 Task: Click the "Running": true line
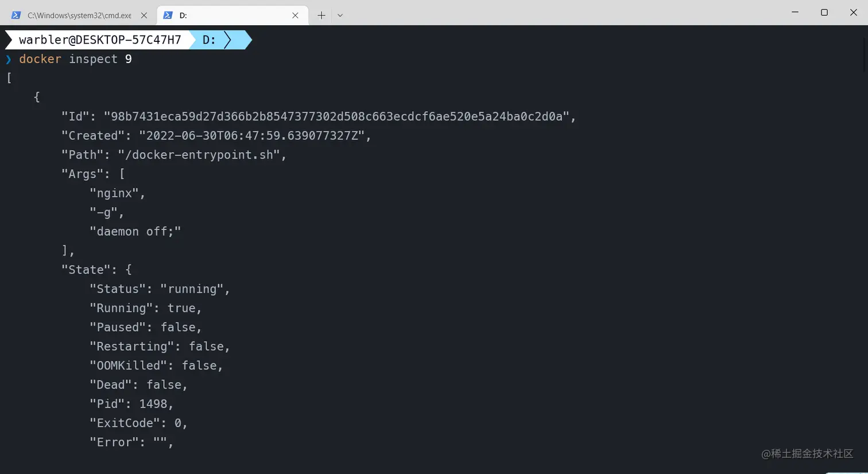pos(146,308)
